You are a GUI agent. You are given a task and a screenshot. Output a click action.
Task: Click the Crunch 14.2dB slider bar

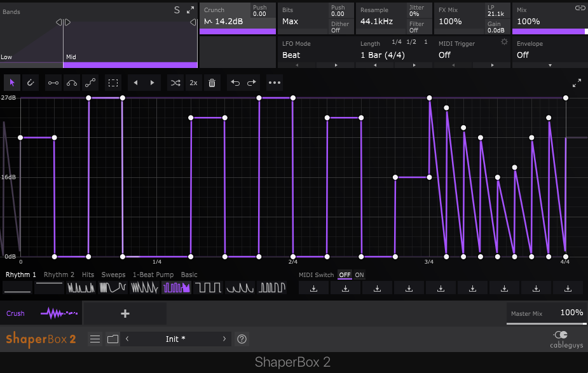(x=237, y=32)
